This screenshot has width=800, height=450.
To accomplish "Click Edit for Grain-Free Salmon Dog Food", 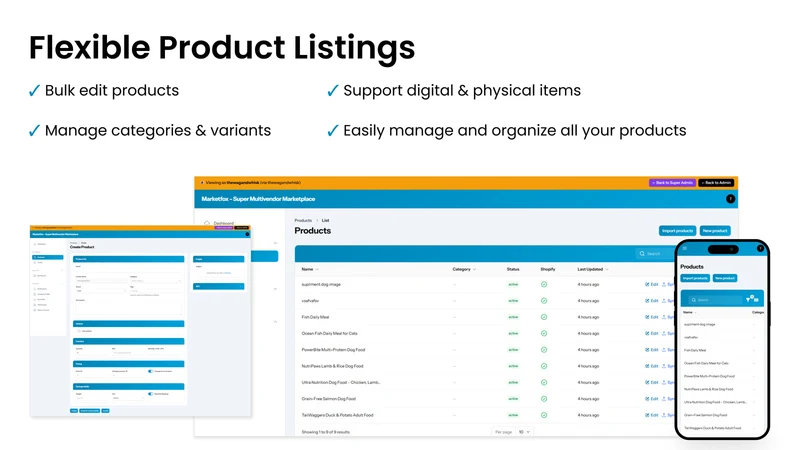I will 652,399.
